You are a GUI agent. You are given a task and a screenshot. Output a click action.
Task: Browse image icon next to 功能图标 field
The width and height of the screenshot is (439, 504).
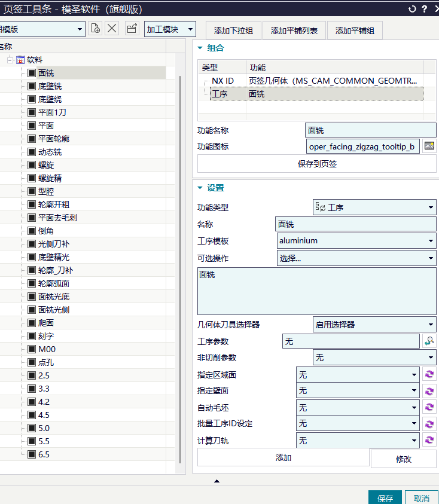(x=429, y=146)
